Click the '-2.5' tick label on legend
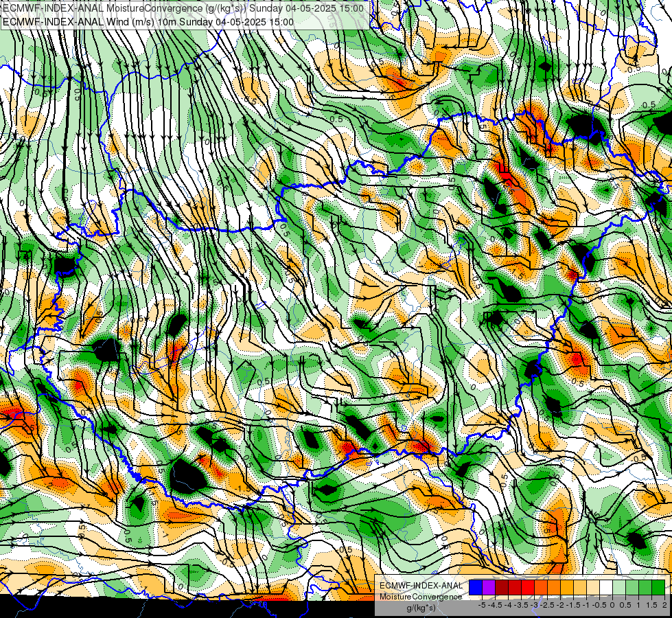The width and height of the screenshot is (672, 618). pyautogui.click(x=548, y=605)
